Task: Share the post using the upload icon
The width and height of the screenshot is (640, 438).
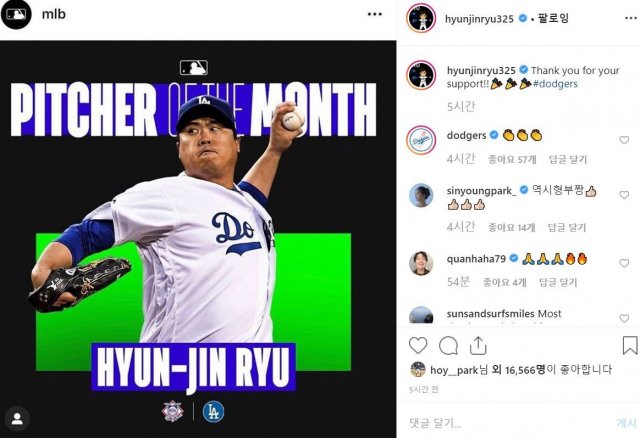Action: [478, 346]
